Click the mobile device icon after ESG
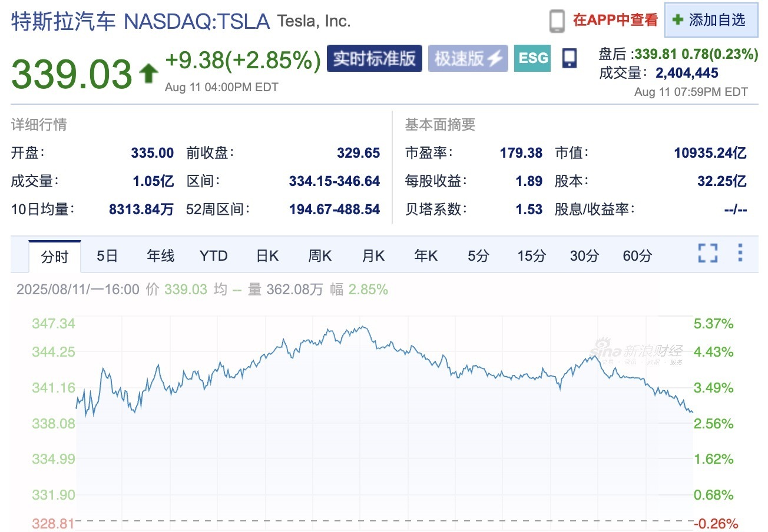The height and width of the screenshot is (532, 768). [569, 58]
